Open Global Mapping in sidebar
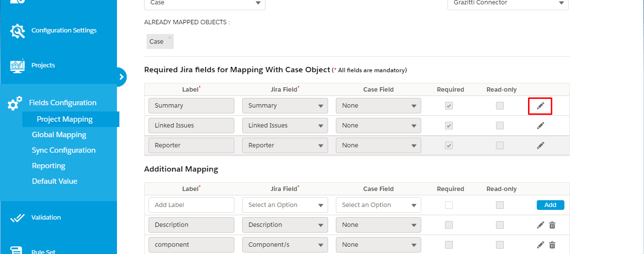Image resolution: width=644 pixels, height=254 pixels. [59, 135]
